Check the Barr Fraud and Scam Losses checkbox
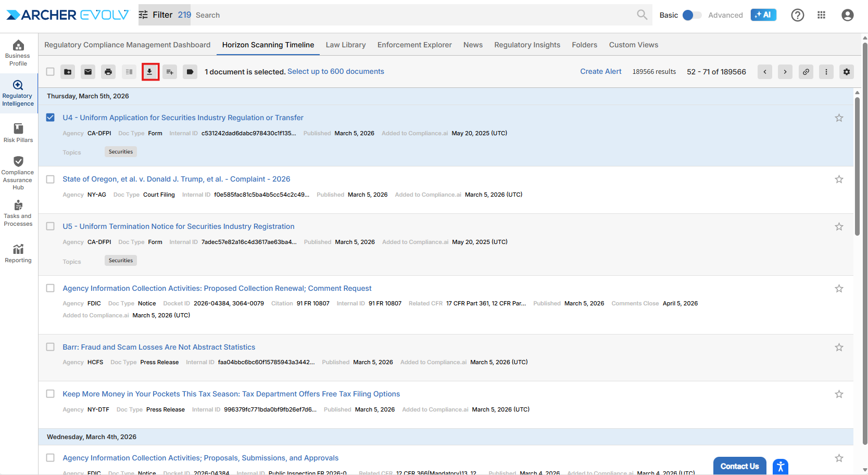 [51, 347]
